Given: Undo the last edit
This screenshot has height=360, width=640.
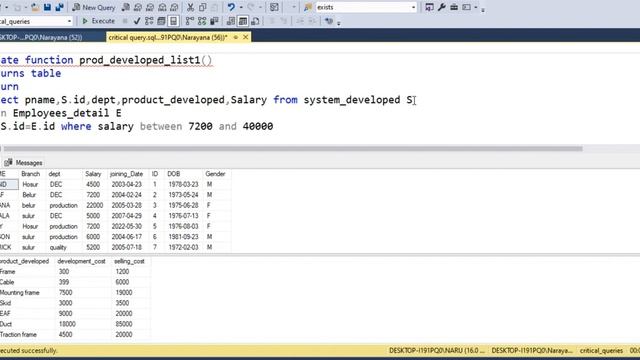Looking at the screenshot, I should pos(231,7).
